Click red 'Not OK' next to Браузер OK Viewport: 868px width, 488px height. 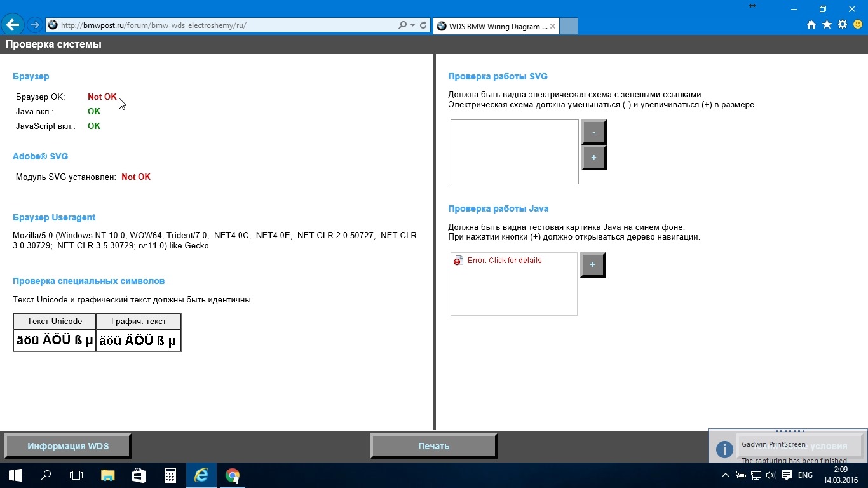pos(102,97)
